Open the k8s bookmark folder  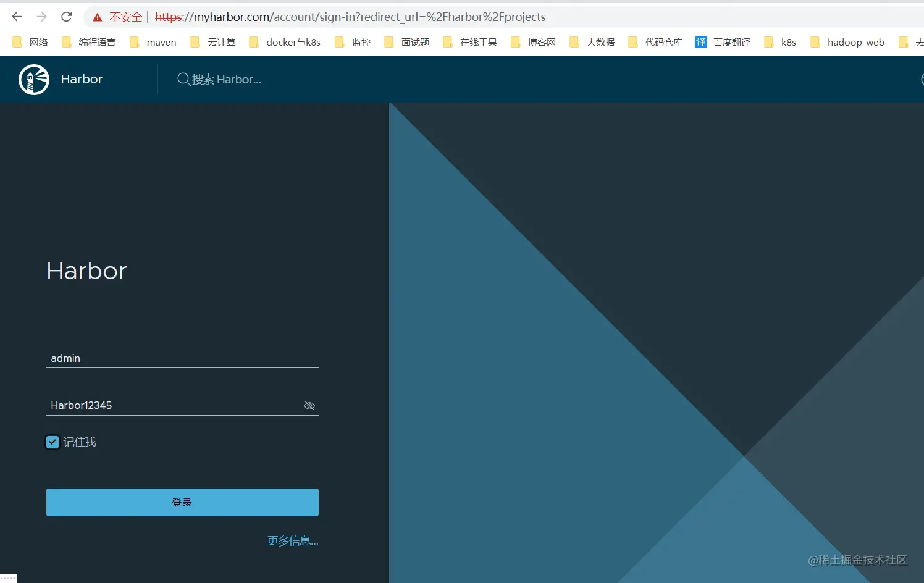[x=780, y=42]
